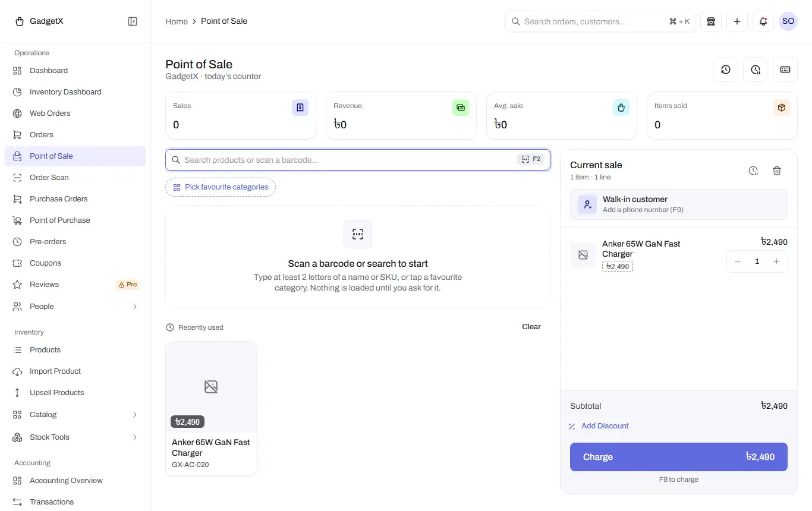Click the plus quick-add button
This screenshot has width=812, height=511.
[x=737, y=21]
